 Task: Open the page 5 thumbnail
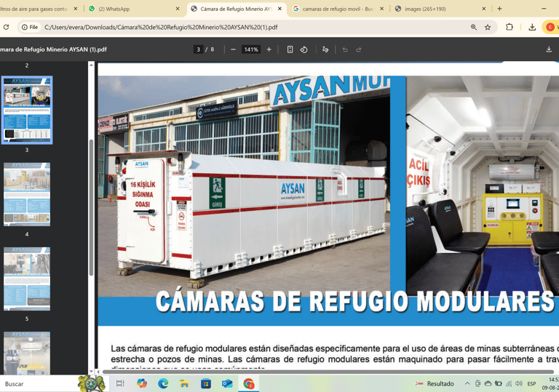click(27, 279)
